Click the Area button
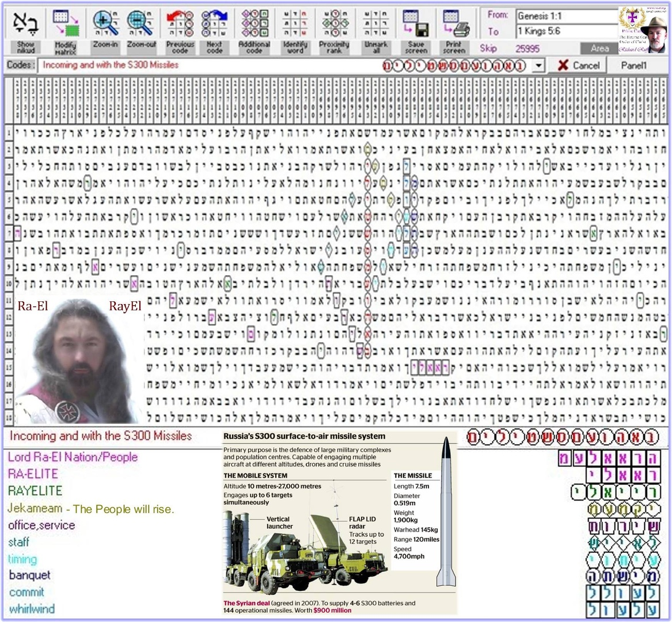Screen dimensions: 672x622 [x=599, y=48]
